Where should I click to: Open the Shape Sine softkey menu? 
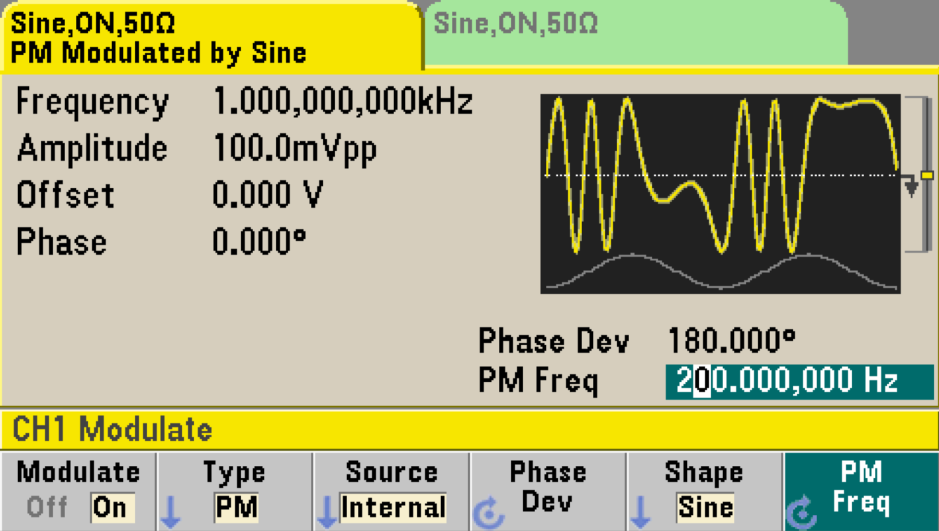click(704, 491)
